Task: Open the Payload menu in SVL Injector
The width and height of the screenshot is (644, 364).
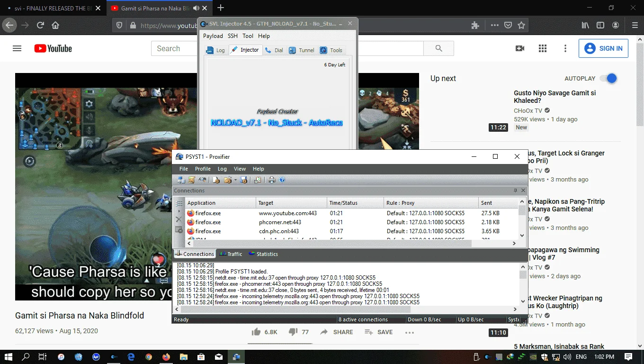Action: (x=213, y=36)
